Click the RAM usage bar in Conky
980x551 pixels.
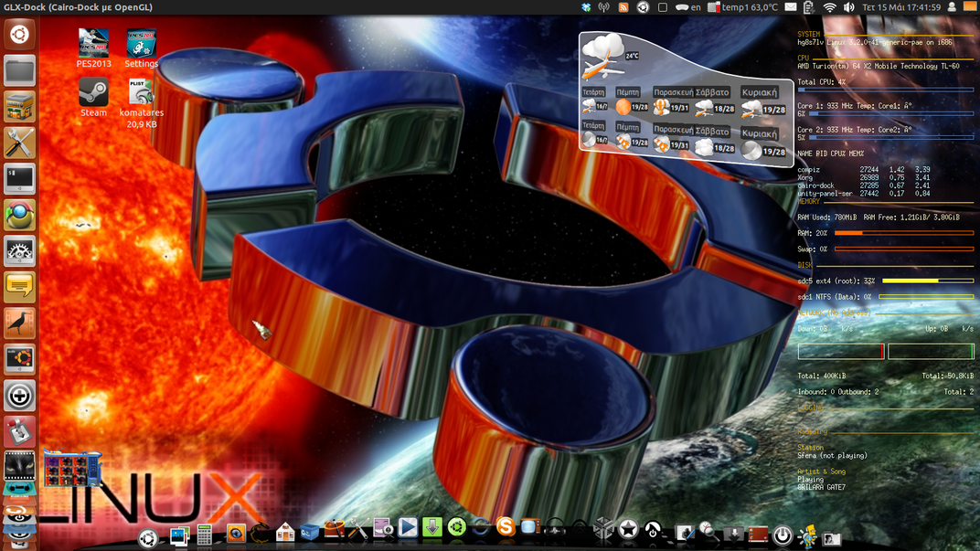pos(903,233)
